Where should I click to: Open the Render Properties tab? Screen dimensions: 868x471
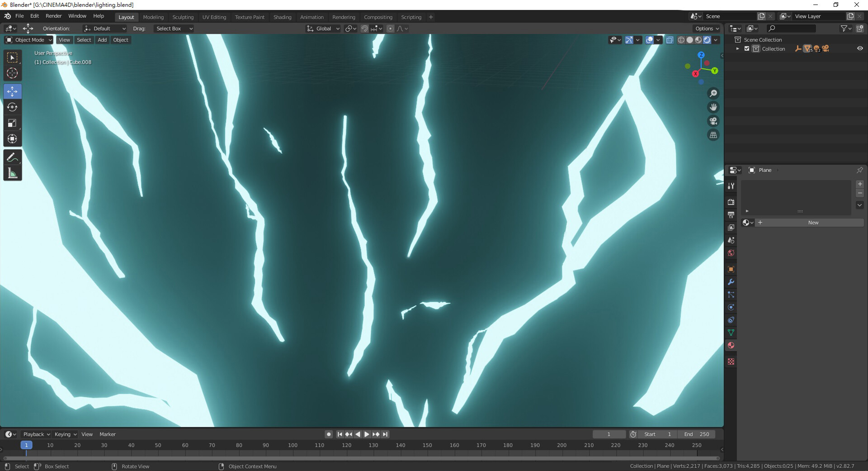(x=731, y=202)
